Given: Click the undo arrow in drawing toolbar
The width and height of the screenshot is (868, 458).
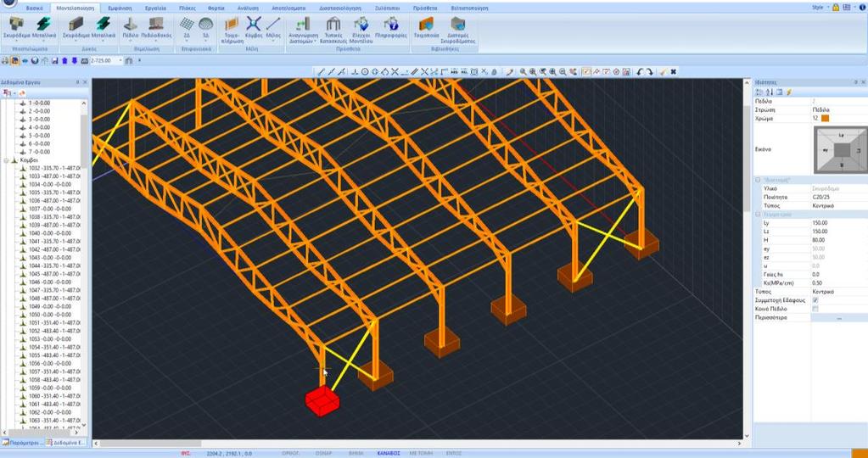Looking at the screenshot, I should point(640,72).
